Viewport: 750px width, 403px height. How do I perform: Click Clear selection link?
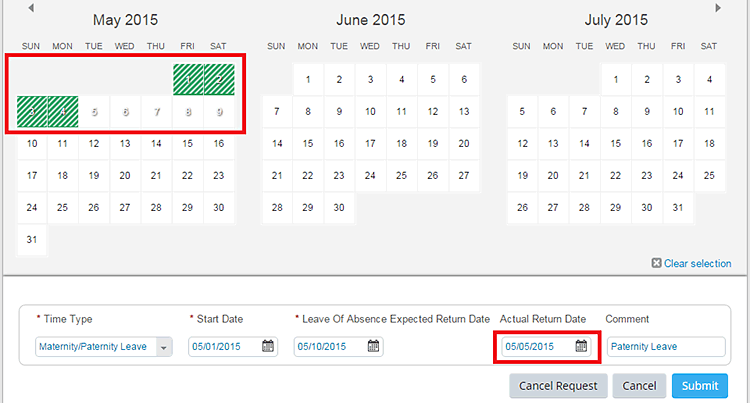[x=698, y=264]
